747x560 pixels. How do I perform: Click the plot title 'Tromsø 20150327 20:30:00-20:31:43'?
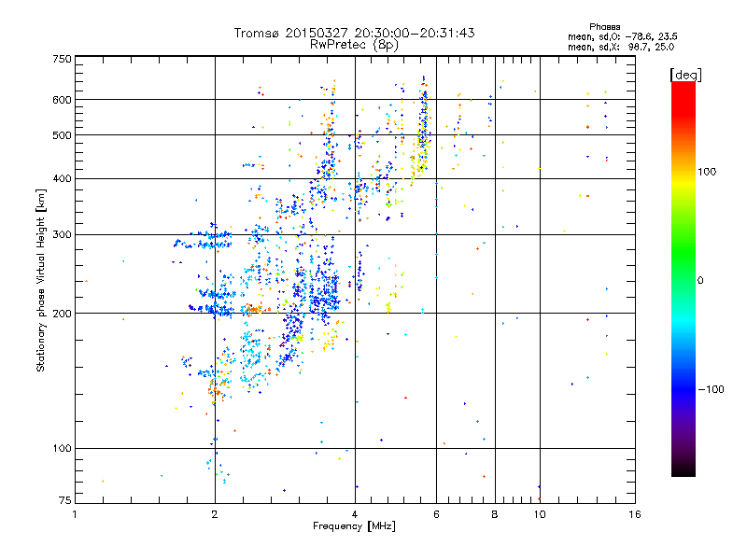tap(354, 33)
